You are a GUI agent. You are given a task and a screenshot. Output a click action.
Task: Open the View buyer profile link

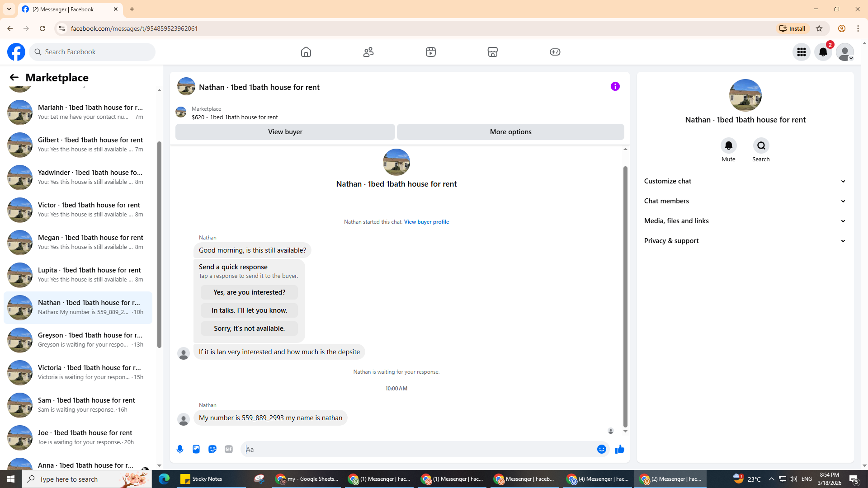pyautogui.click(x=426, y=222)
